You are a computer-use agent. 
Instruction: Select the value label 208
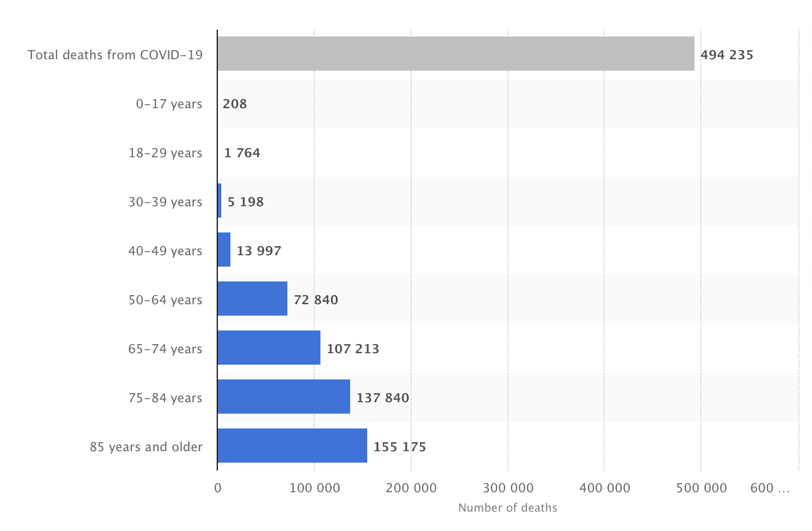235,104
